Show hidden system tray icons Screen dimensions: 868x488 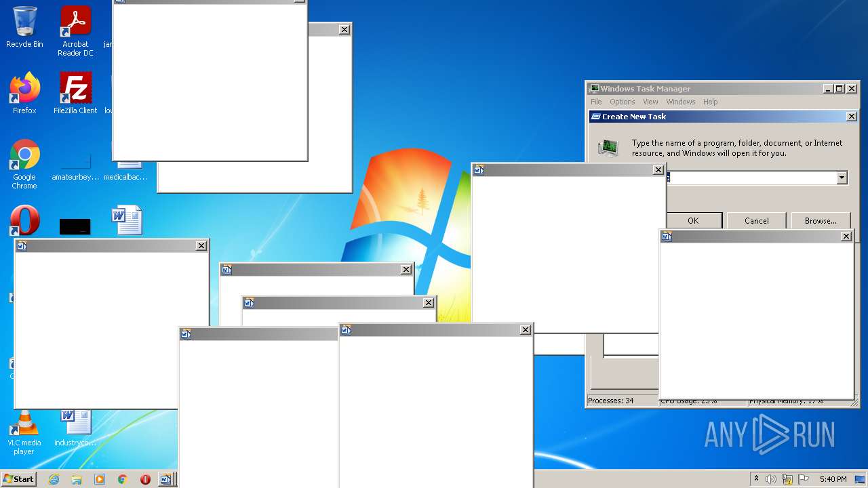[756, 479]
